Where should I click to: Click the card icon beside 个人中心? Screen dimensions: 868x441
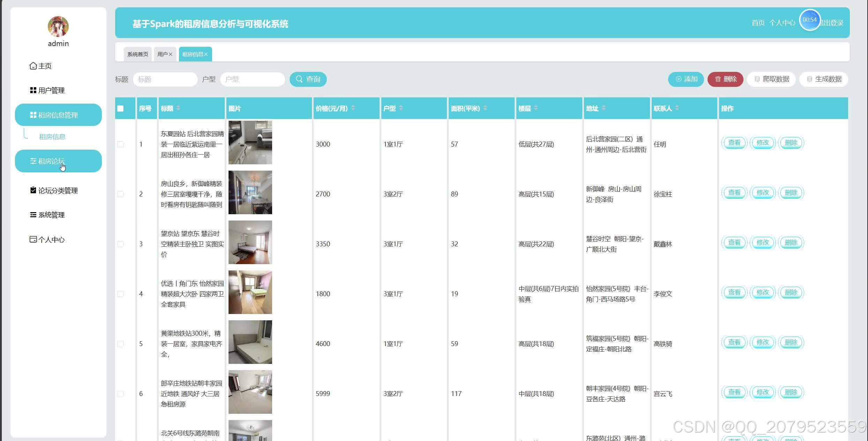33,239
